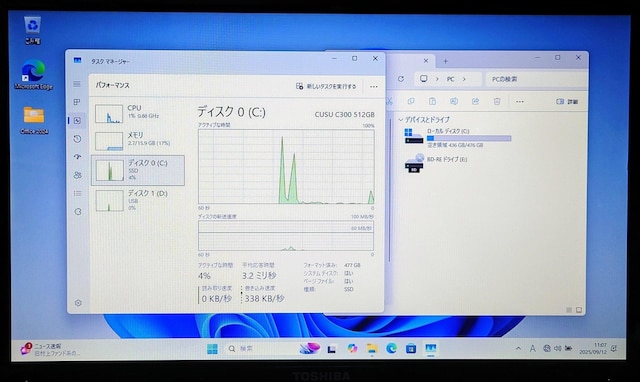Open the Users page icon in Task Manager
Image resolution: width=640 pixels, height=382 pixels.
click(77, 175)
